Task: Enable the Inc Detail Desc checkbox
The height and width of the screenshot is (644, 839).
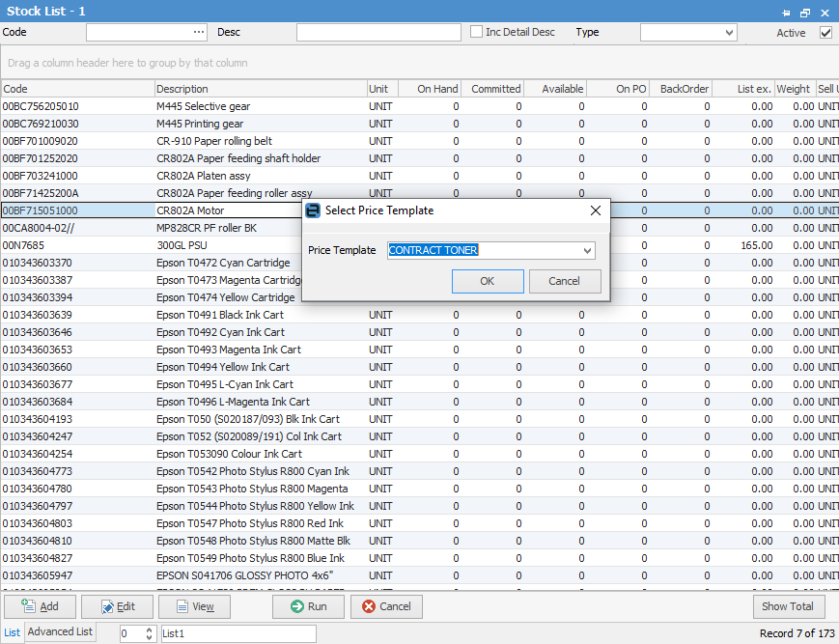Action: tap(477, 32)
